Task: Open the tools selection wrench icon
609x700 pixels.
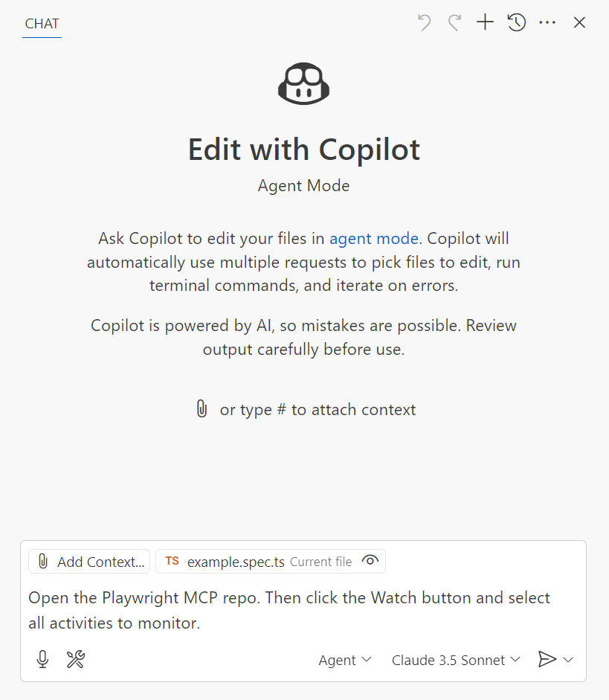Action: tap(76, 659)
